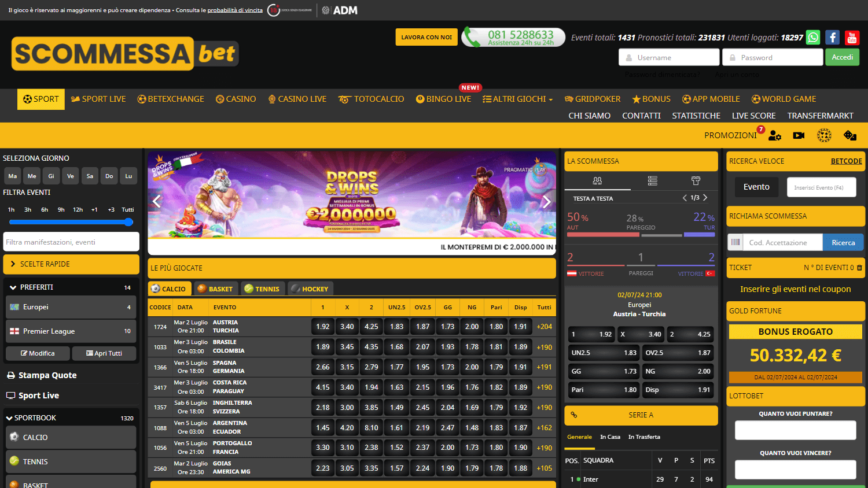Click the Serie A link chain icon

coord(574,415)
